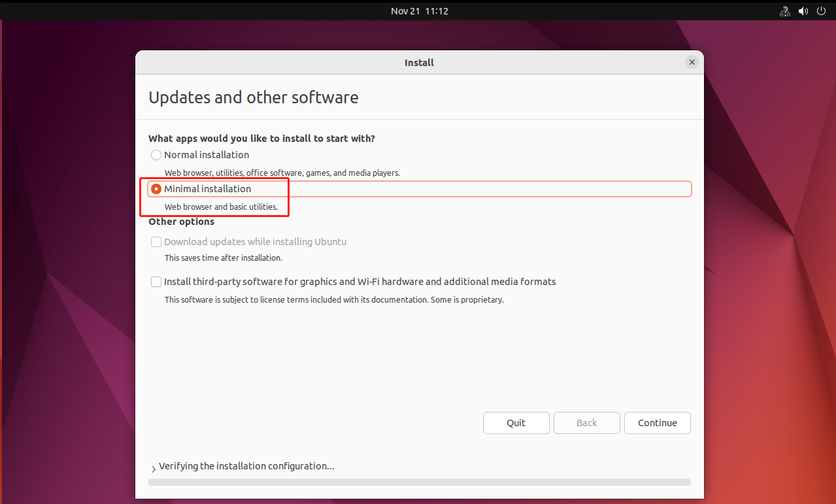
Task: Click the Back button
Action: coord(587,423)
